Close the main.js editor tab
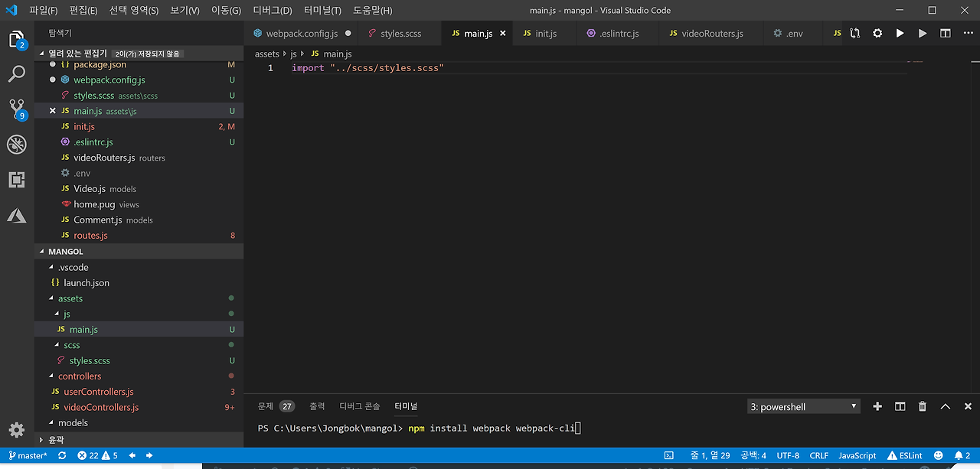Image resolution: width=980 pixels, height=469 pixels. coord(503,34)
